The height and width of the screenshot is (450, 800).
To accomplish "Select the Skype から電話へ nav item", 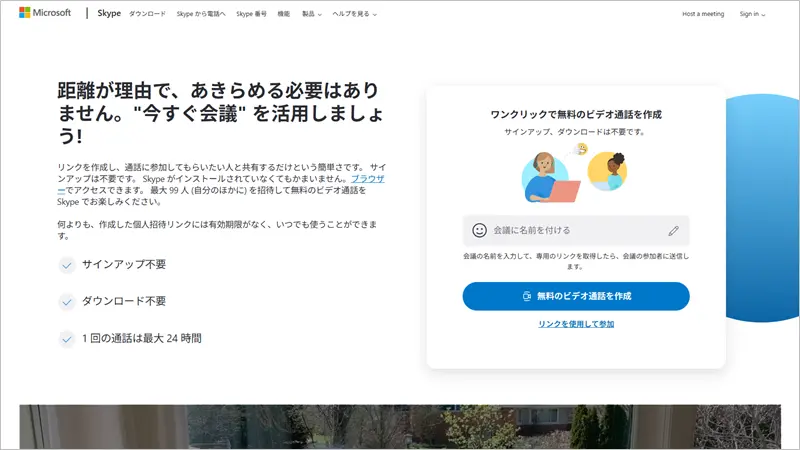I will [201, 14].
